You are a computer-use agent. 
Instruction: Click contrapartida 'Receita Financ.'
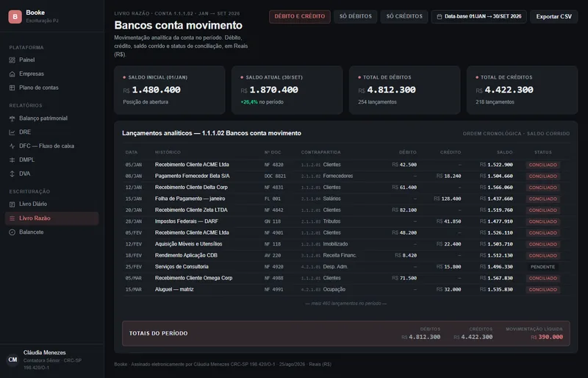click(x=340, y=255)
